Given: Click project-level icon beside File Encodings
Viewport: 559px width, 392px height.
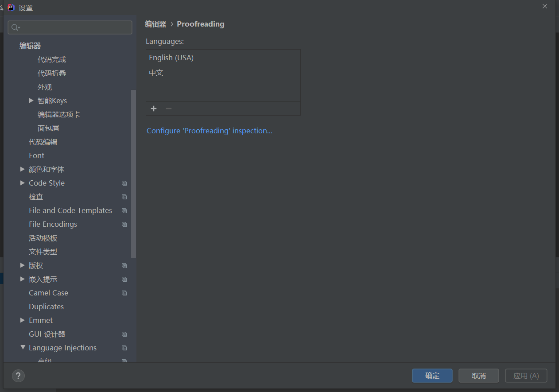Looking at the screenshot, I should tap(124, 225).
